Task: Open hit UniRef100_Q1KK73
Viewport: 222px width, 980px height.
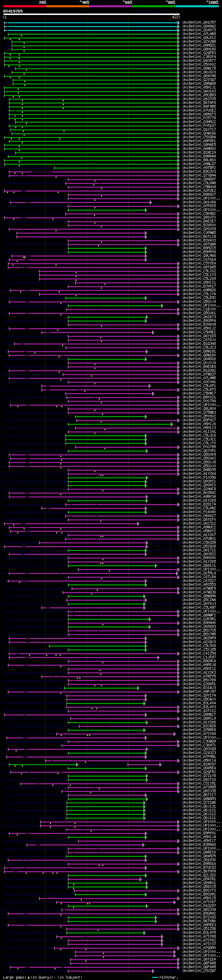Action: click(199, 30)
